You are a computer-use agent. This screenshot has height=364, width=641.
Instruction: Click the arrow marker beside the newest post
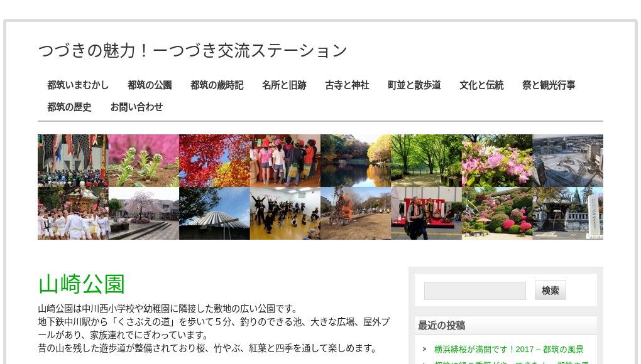(424, 350)
